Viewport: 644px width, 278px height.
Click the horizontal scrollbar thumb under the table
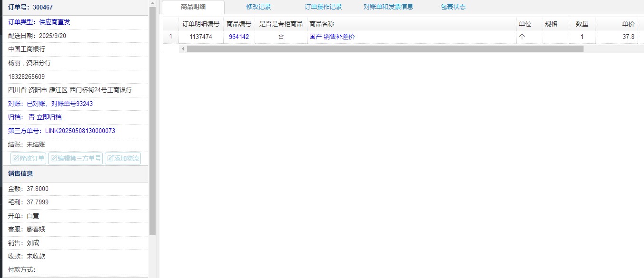(385, 48)
